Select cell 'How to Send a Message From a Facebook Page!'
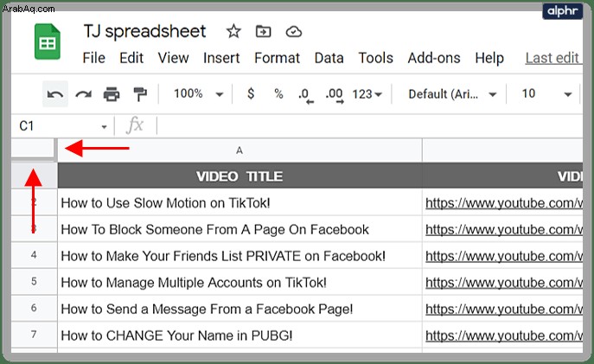594x364 pixels. tap(240, 309)
